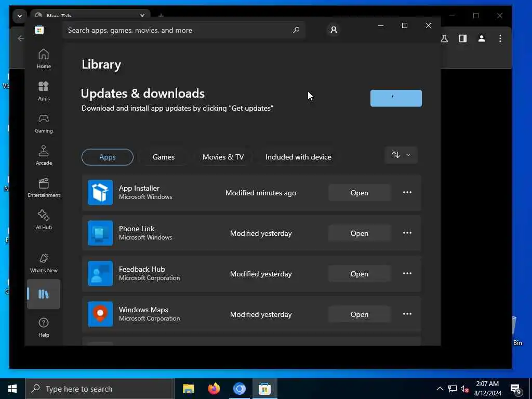Open more options for App Installer

pos(407,192)
